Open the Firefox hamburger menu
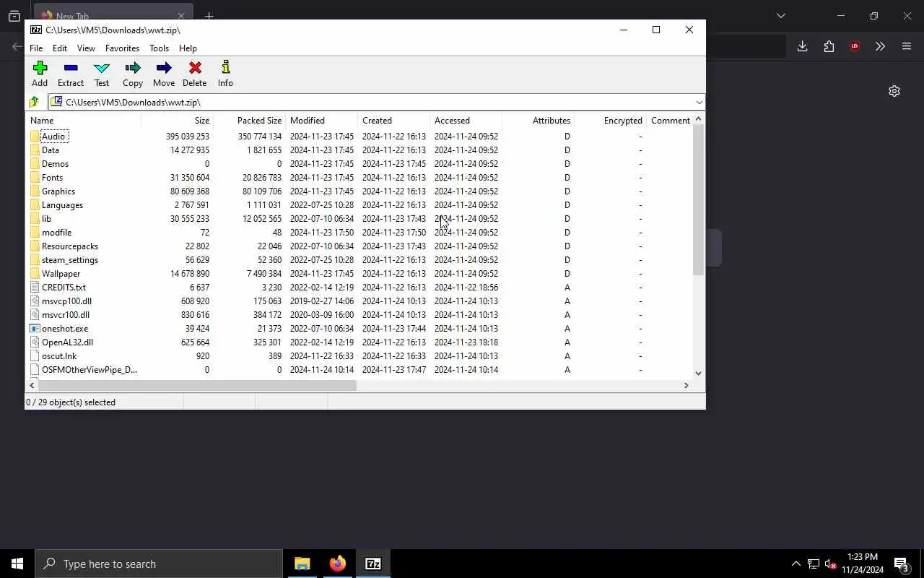924x578 pixels. click(907, 46)
